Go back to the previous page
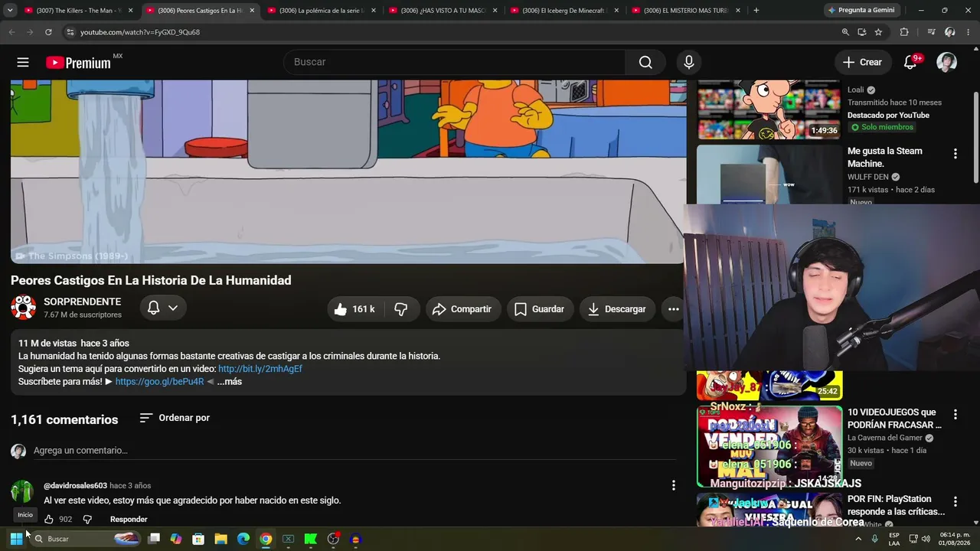Screen dimensions: 980x551 coord(11,32)
